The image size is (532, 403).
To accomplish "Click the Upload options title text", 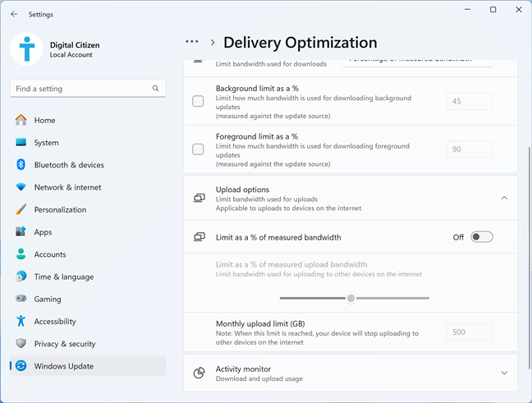I will 242,190.
